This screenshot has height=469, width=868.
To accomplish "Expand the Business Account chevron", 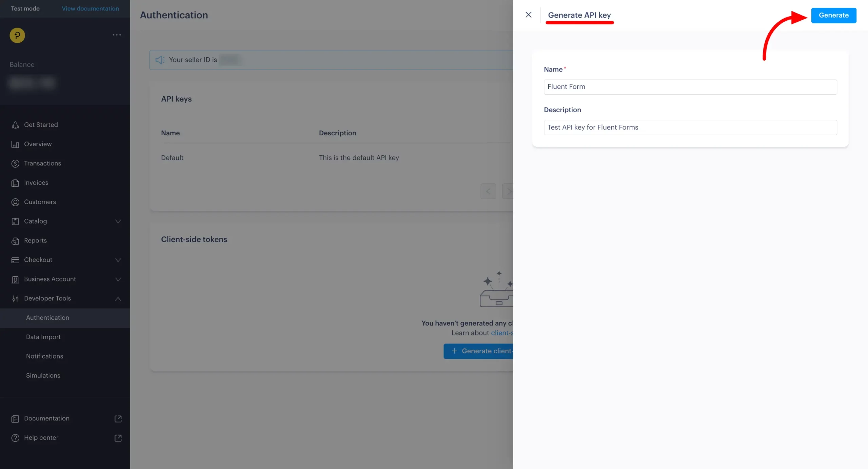I will (x=118, y=279).
